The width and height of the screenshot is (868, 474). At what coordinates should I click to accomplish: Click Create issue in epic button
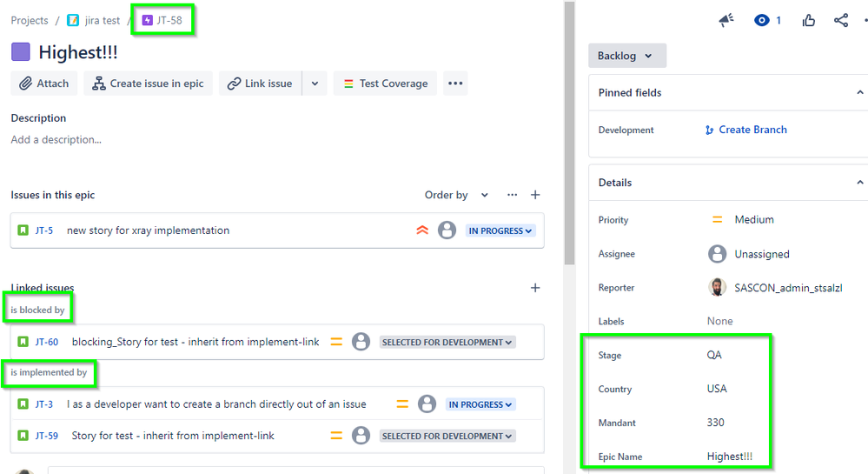(x=148, y=83)
